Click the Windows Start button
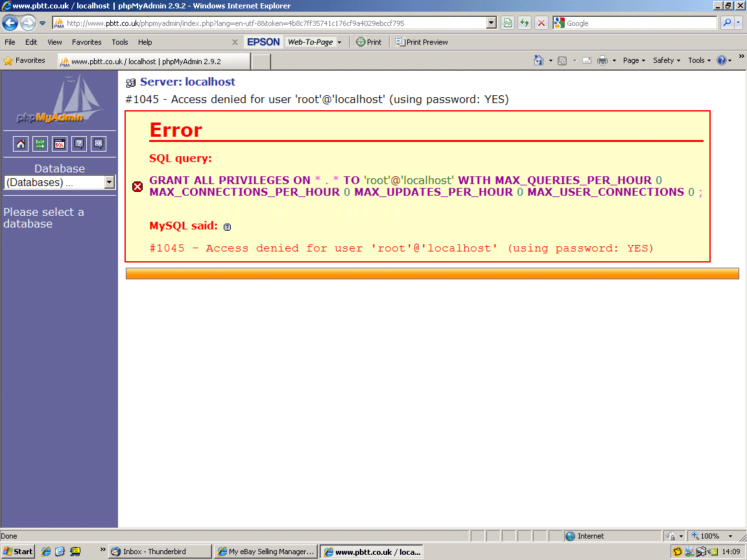 click(18, 552)
